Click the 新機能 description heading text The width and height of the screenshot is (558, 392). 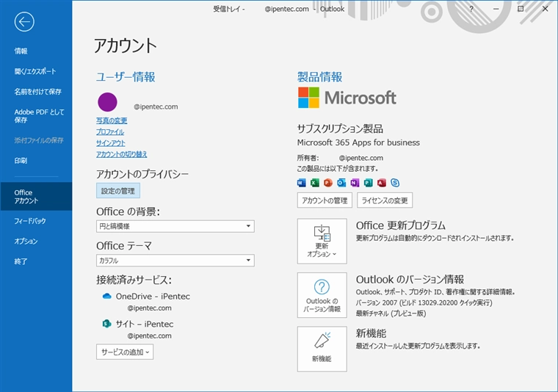pos(371,333)
